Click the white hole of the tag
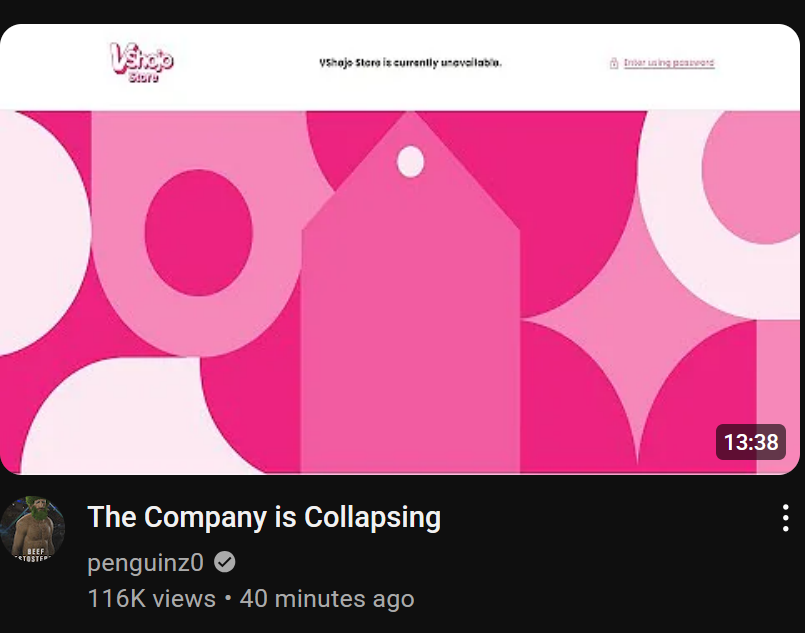This screenshot has width=805, height=633. (x=411, y=162)
